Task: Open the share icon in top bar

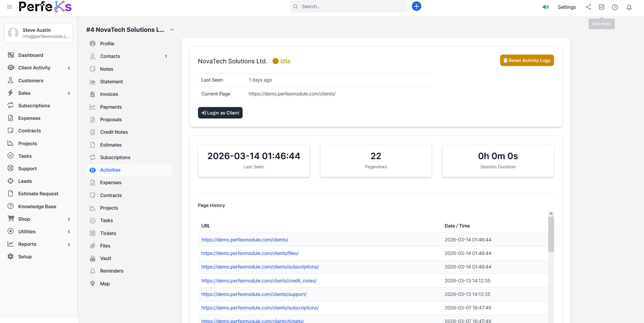Action: (x=588, y=7)
